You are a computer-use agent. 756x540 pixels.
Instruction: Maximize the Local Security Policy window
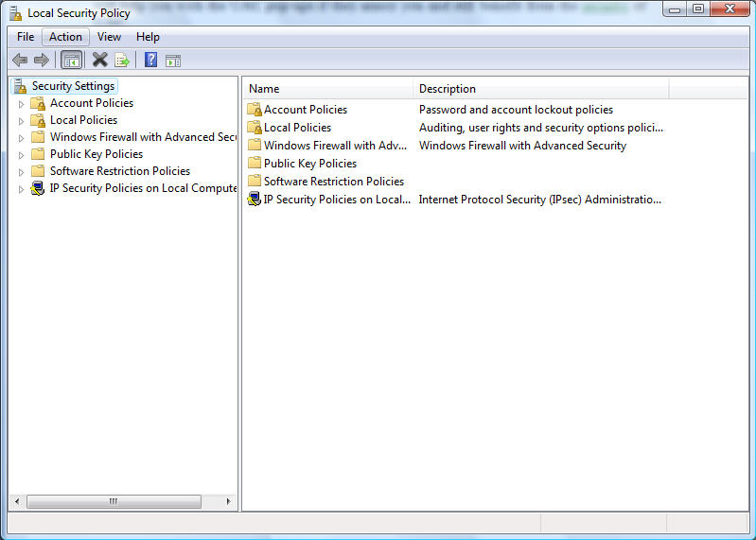(x=697, y=9)
